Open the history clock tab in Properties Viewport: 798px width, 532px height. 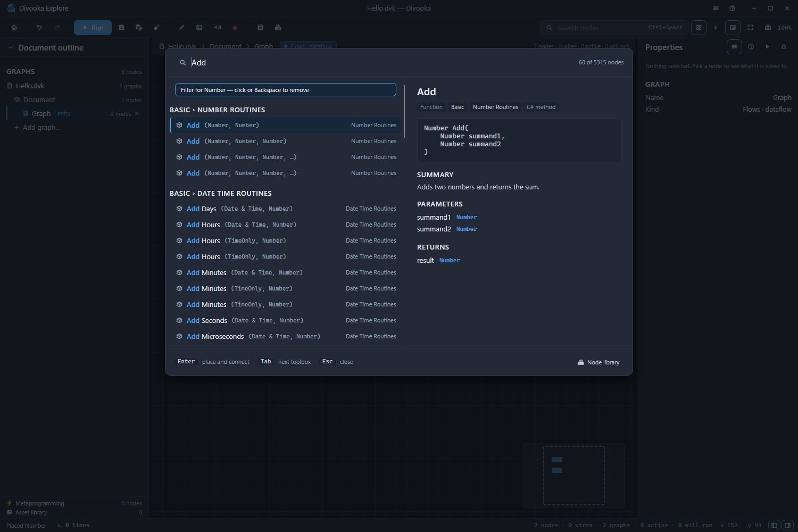(751, 47)
